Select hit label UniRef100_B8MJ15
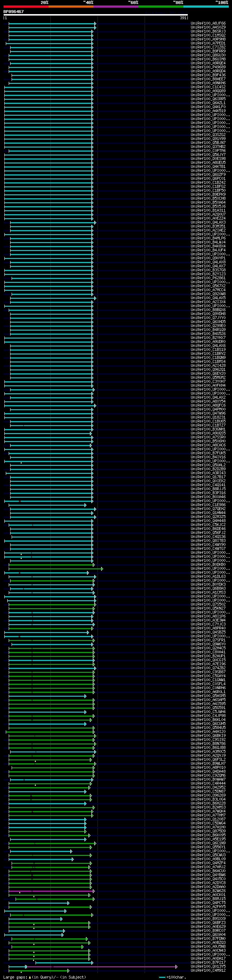232x980 pixels. (208, 899)
